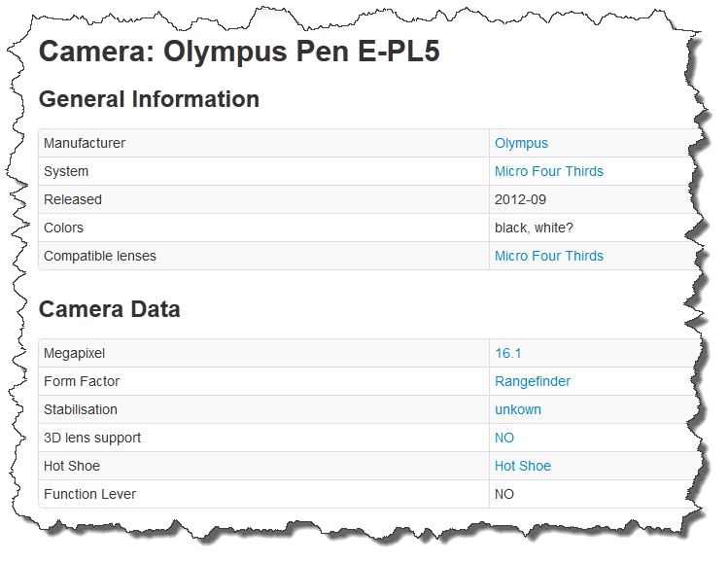Open the Hot Shoe value link
Image resolution: width=728 pixels, height=562 pixels.
pos(523,466)
